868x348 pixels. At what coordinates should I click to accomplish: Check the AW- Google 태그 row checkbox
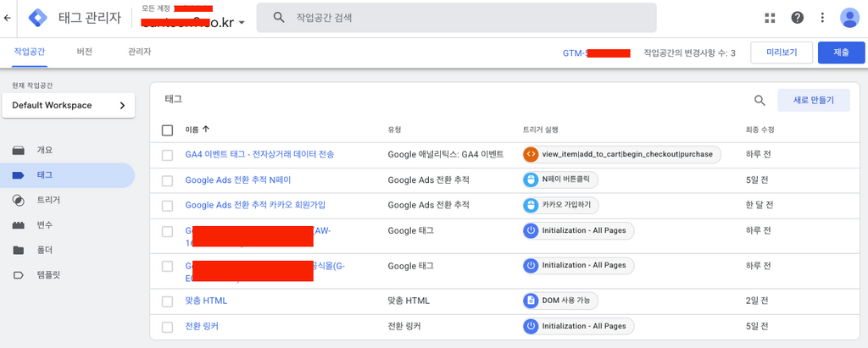[167, 231]
